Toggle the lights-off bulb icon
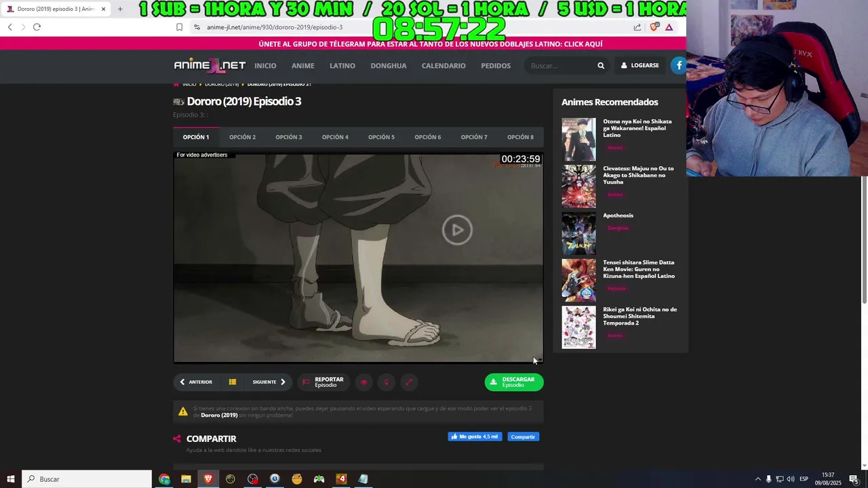Screen dimensions: 868x488 pyautogui.click(x=387, y=382)
